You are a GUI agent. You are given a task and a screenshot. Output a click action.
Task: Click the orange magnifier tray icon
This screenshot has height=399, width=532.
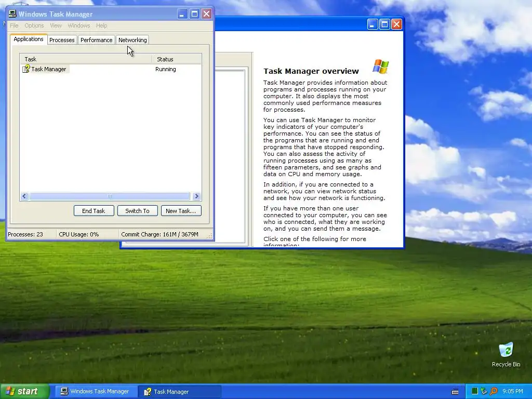(x=494, y=391)
